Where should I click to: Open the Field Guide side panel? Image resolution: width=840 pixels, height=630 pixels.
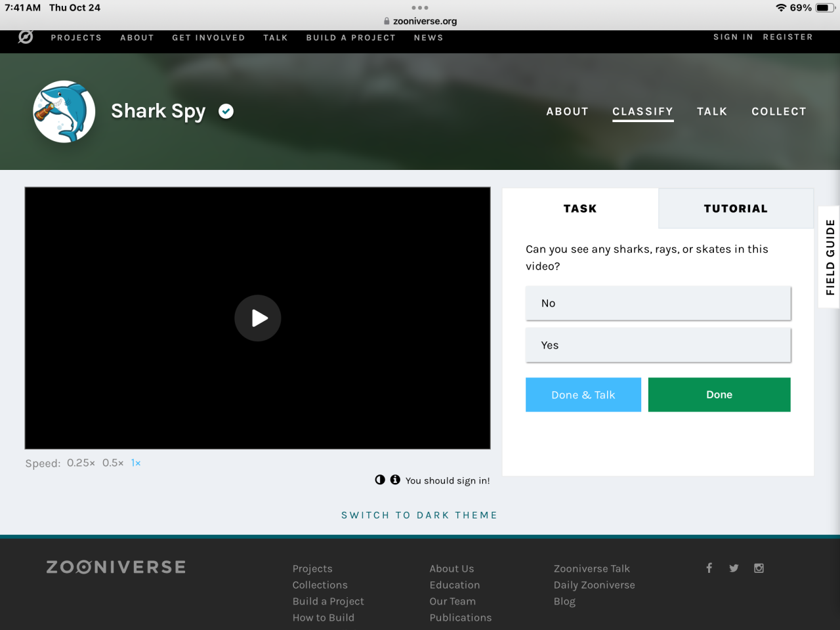pos(829,257)
